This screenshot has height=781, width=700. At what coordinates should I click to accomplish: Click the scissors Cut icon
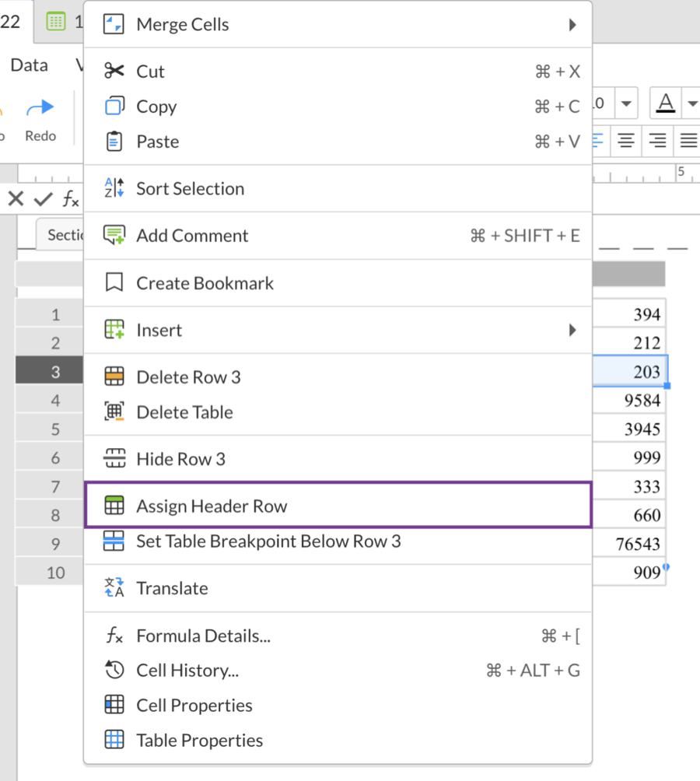coord(114,72)
